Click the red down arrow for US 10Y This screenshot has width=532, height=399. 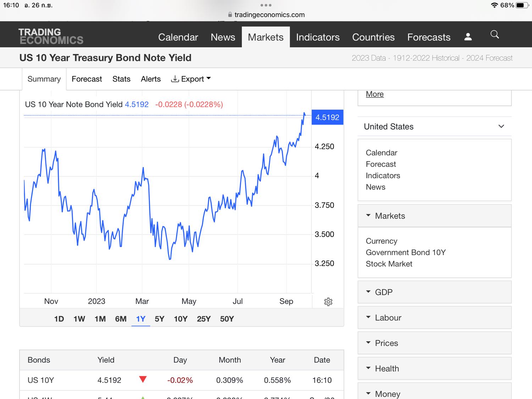tap(143, 380)
